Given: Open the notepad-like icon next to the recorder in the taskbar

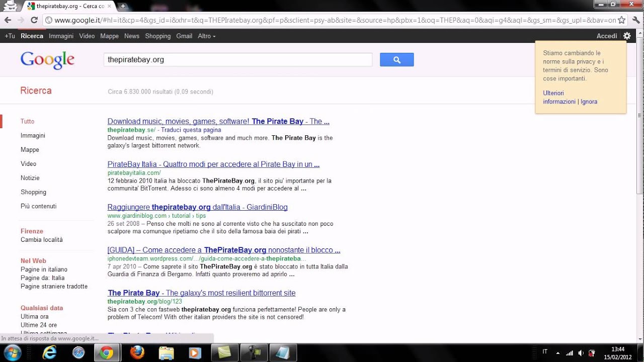Looking at the screenshot, I should (x=283, y=352).
